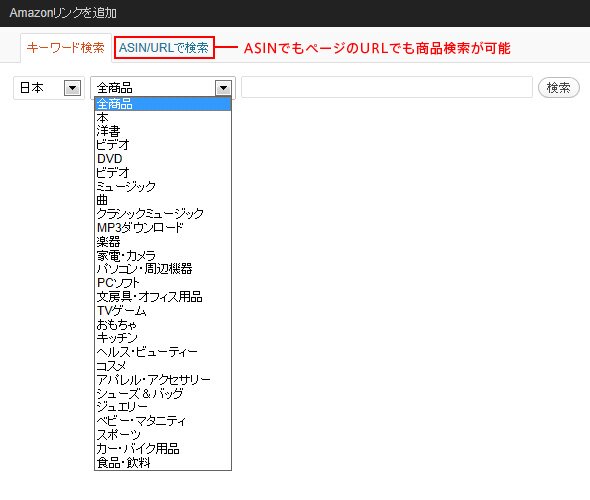
Task: Click the keyword search input field
Action: click(387, 87)
